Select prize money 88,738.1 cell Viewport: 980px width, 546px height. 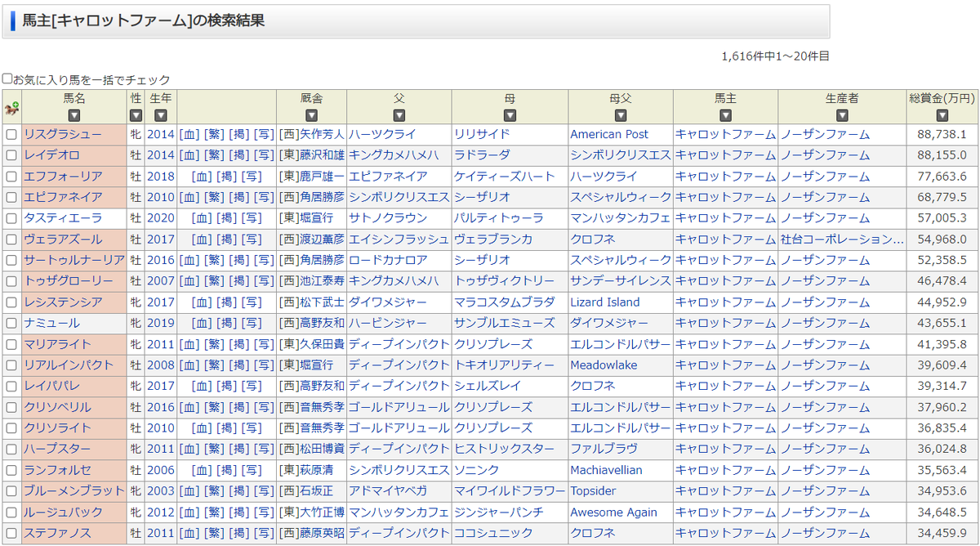(941, 134)
